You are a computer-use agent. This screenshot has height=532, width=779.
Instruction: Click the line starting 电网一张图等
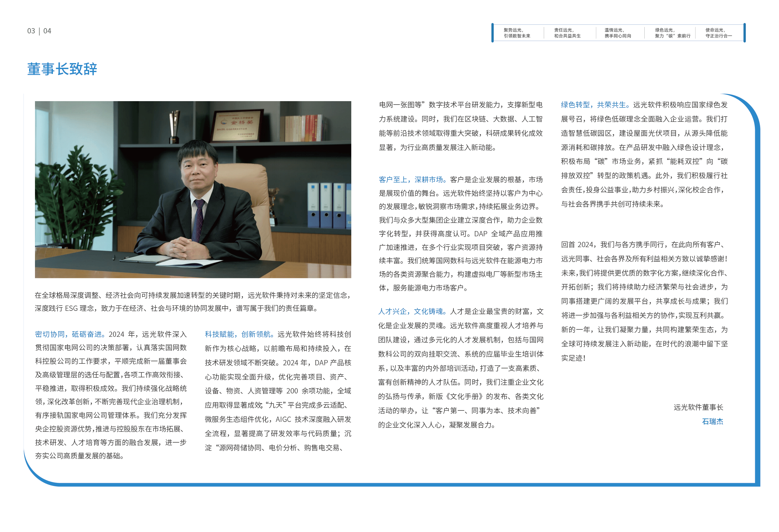tap(461, 105)
